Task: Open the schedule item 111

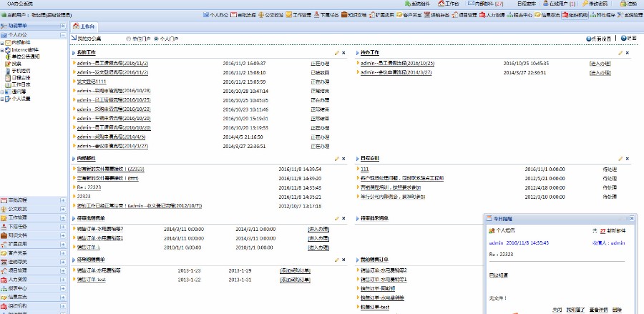Action: [365, 169]
